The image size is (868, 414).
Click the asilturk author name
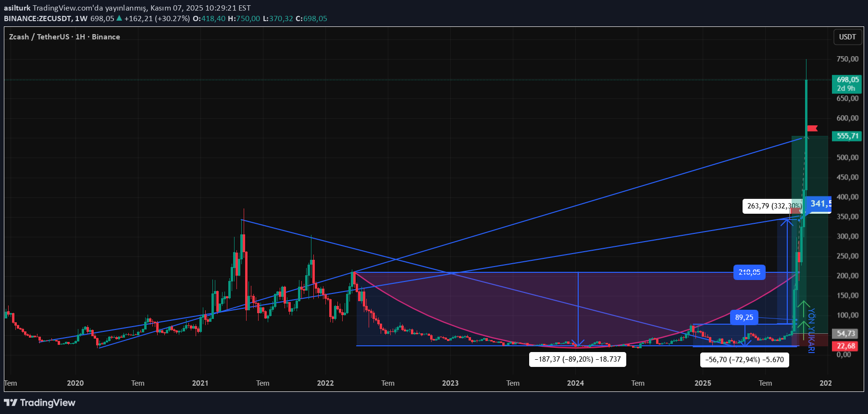tap(17, 8)
